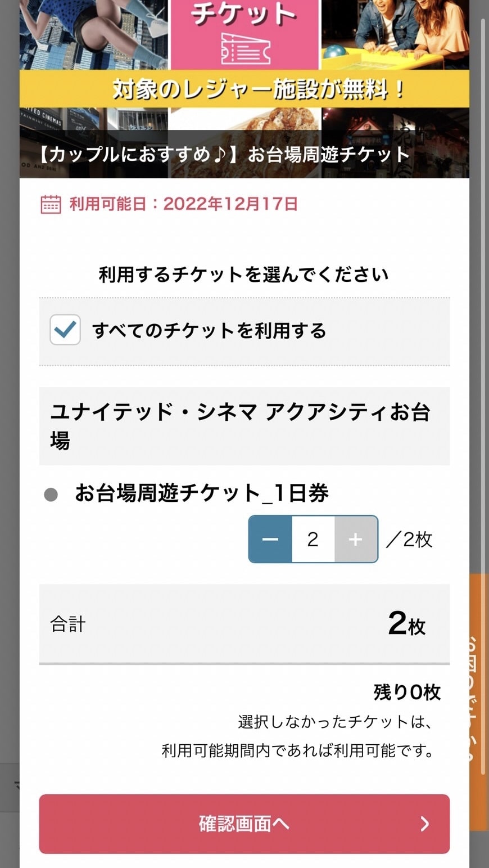
Task: Click the 確認画面へ button
Action: coord(244,824)
